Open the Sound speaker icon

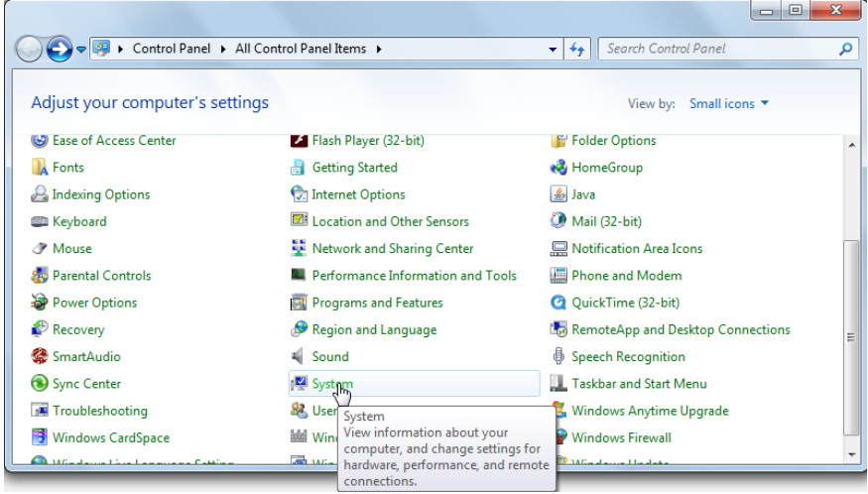click(299, 357)
